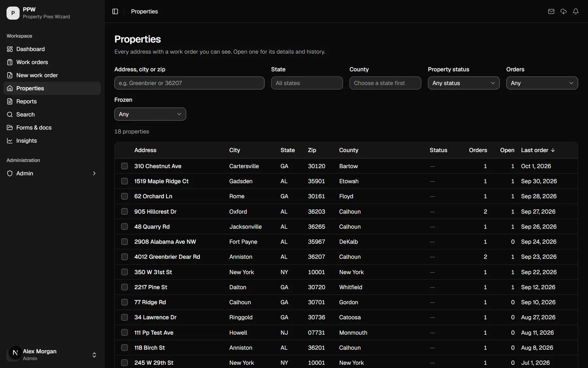The image size is (588, 368).
Task: Sort by the Address column header
Action: pyautogui.click(x=145, y=150)
